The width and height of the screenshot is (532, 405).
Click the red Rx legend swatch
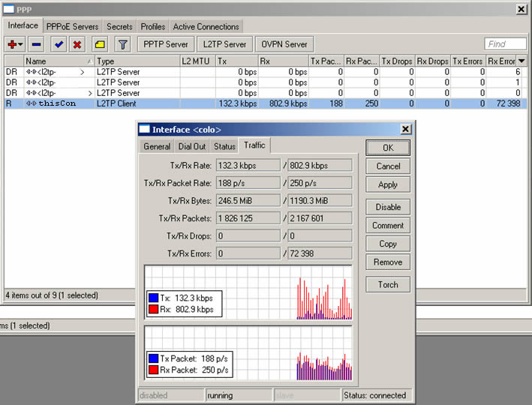point(153,309)
